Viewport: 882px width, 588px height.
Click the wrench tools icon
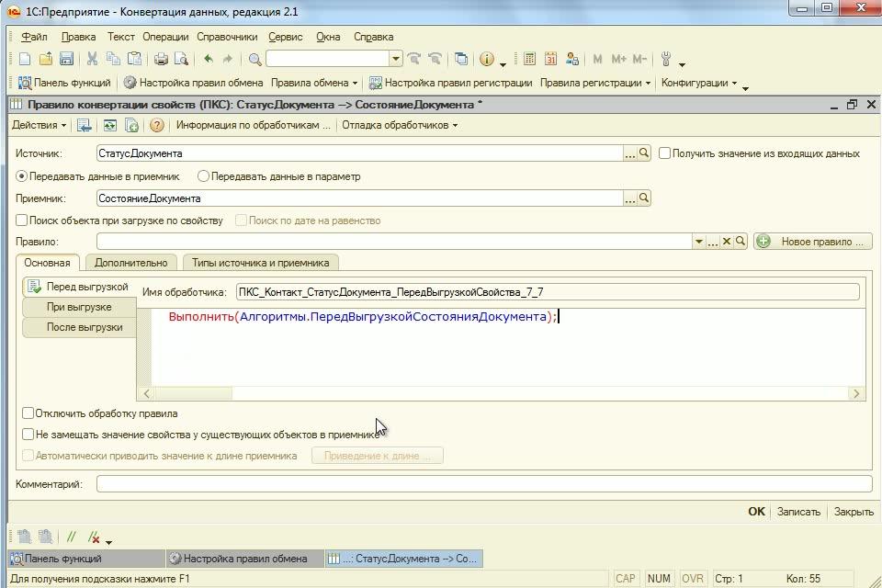pos(666,59)
